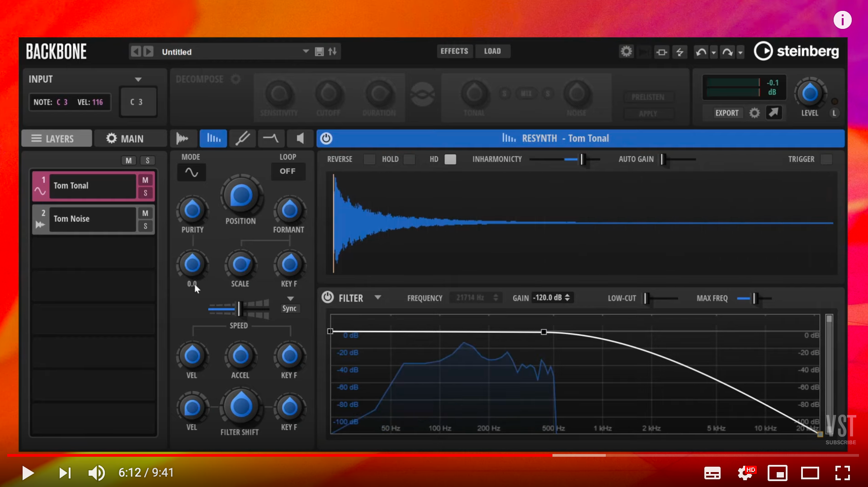The height and width of the screenshot is (487, 868).
Task: Go to previous preset arrow
Action: tap(136, 52)
